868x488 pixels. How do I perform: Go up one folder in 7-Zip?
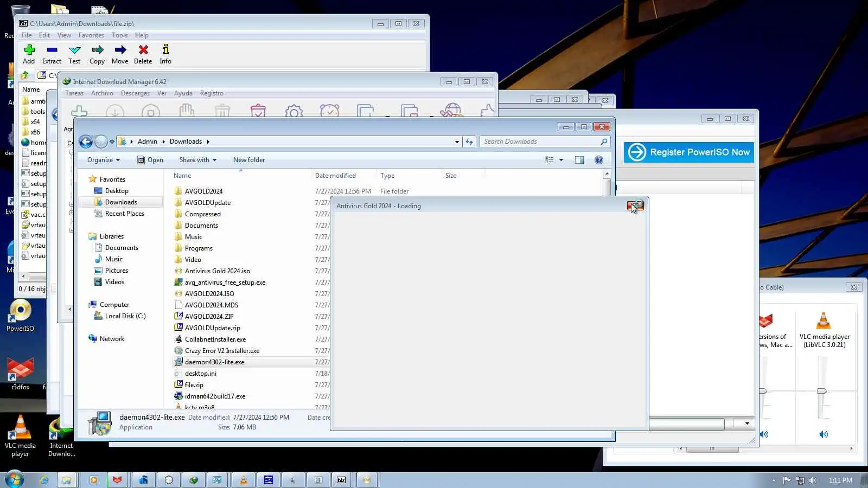[x=25, y=75]
